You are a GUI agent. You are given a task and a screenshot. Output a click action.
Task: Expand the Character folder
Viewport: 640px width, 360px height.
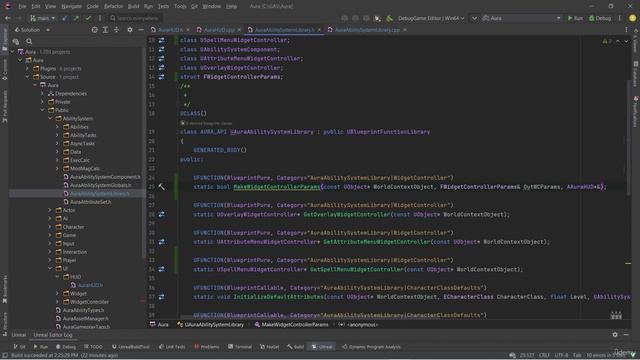click(x=50, y=227)
